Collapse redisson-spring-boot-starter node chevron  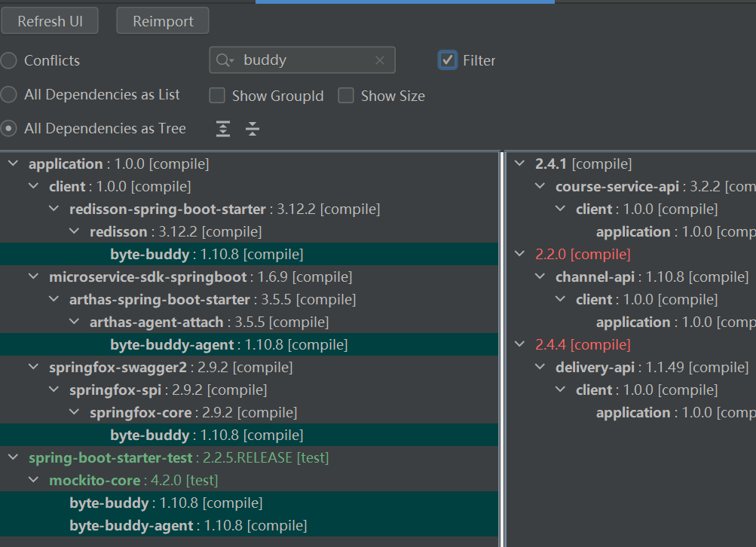pyautogui.click(x=54, y=209)
